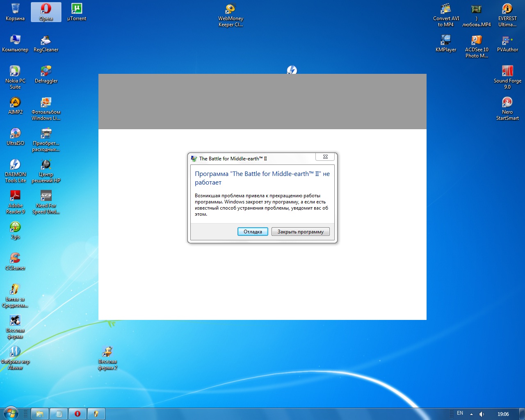
Task: Select Need For Speed Underground shortcut
Action: coord(46,202)
